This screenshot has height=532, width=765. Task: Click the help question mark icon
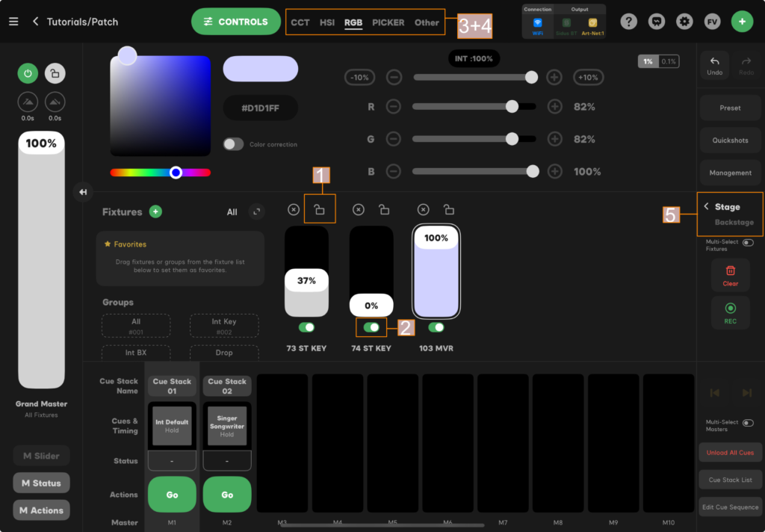(629, 22)
